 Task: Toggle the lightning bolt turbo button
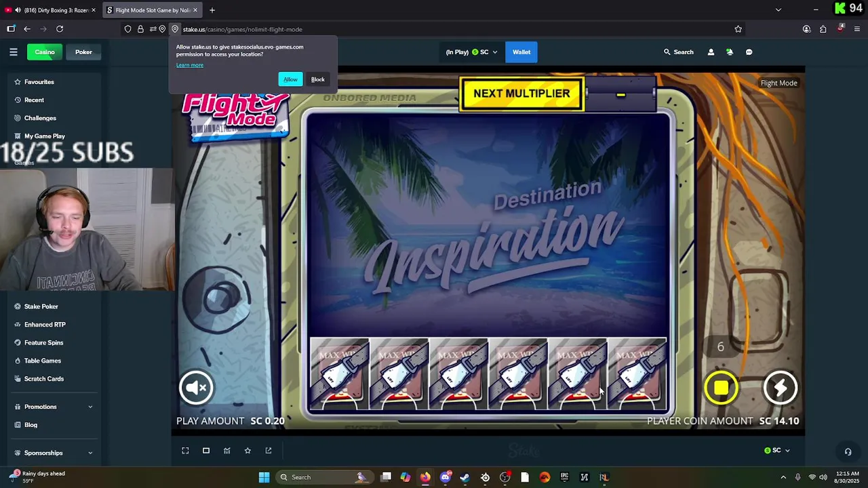780,387
